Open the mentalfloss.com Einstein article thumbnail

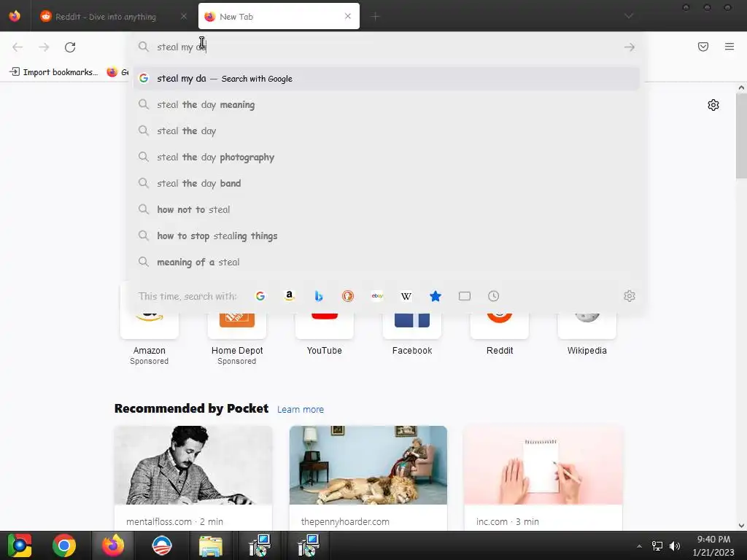193,465
